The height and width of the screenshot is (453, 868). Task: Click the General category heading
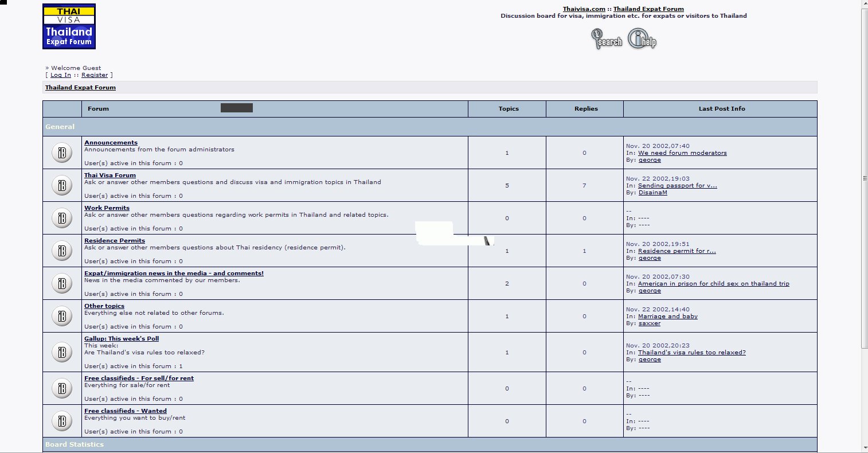(x=60, y=127)
